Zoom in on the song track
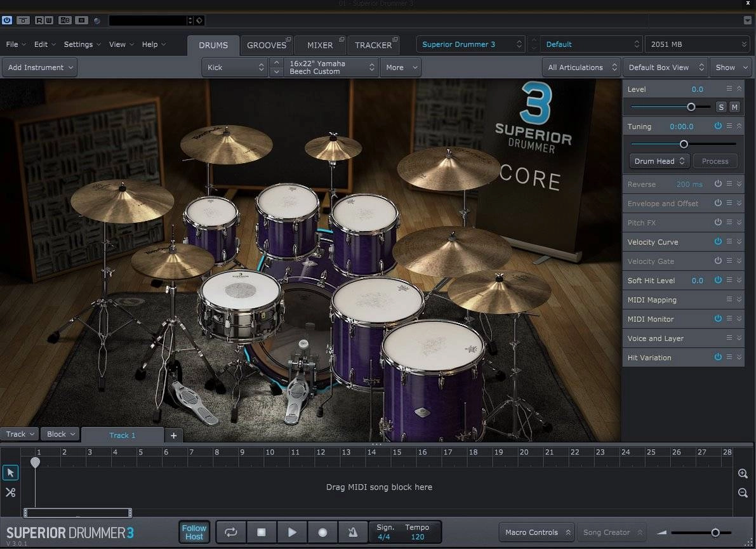The width and height of the screenshot is (756, 549). coord(743,474)
